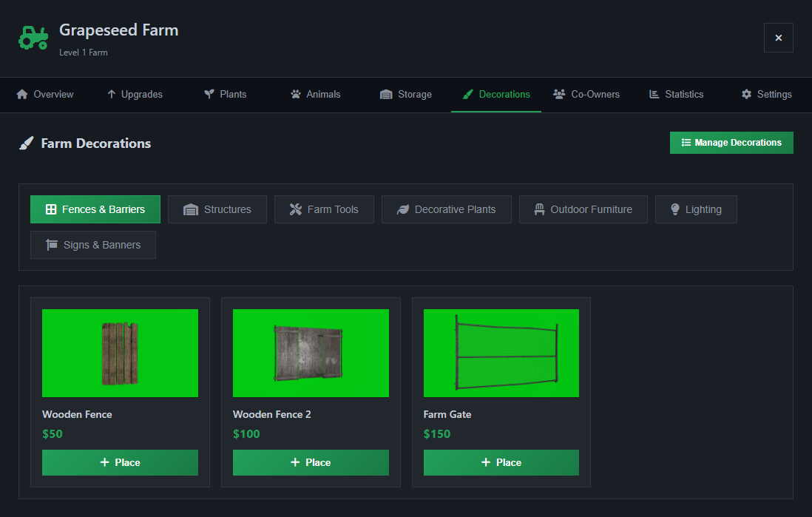Choose the Farm Tools category
The image size is (812, 517).
point(324,209)
